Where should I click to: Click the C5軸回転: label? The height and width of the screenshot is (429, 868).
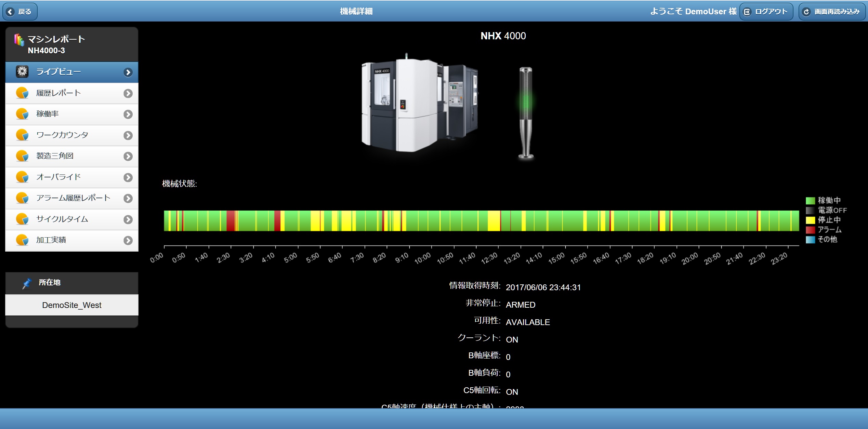[x=482, y=390]
